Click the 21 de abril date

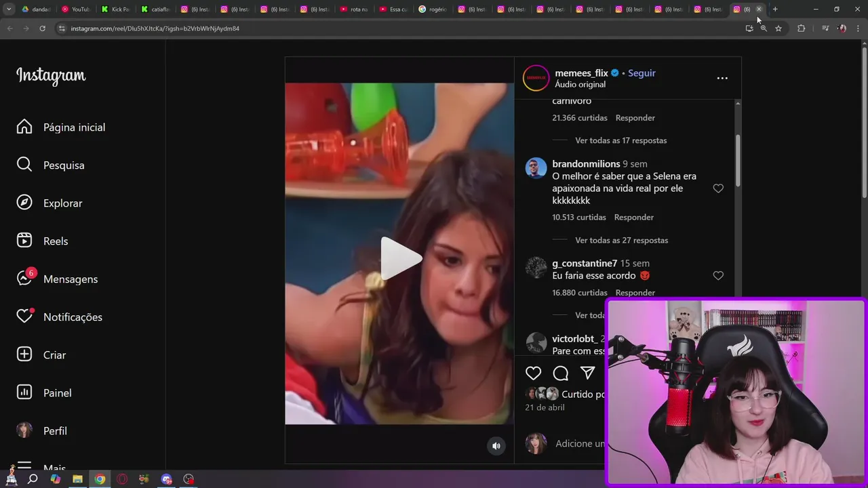[x=545, y=407]
